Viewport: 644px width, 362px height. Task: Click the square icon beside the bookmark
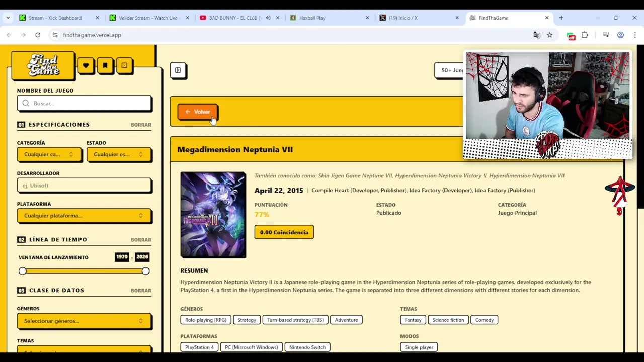point(124,65)
